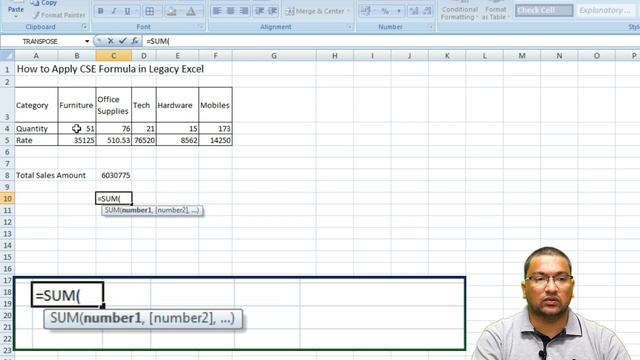Apply Percent Style format
The height and width of the screenshot is (360, 640).
coord(385,11)
